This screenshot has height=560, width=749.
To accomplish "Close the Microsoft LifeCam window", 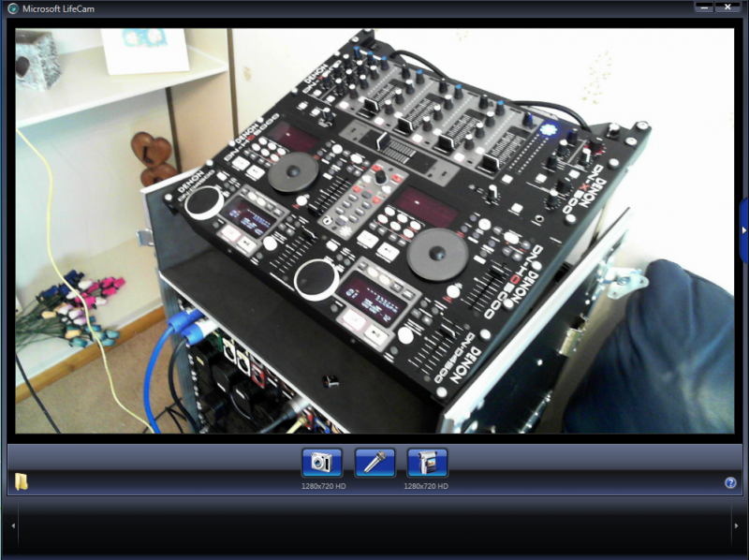I will 727,7.
